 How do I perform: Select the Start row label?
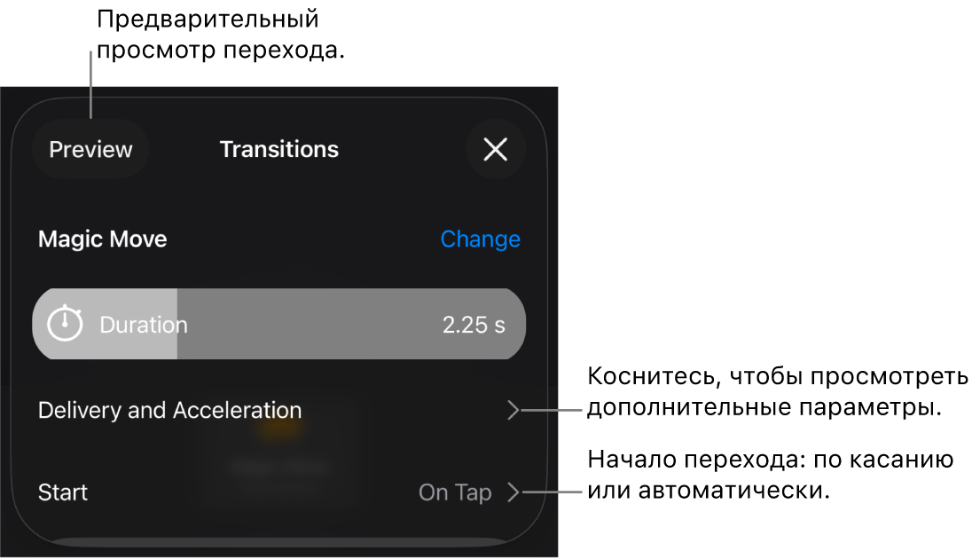point(63,492)
